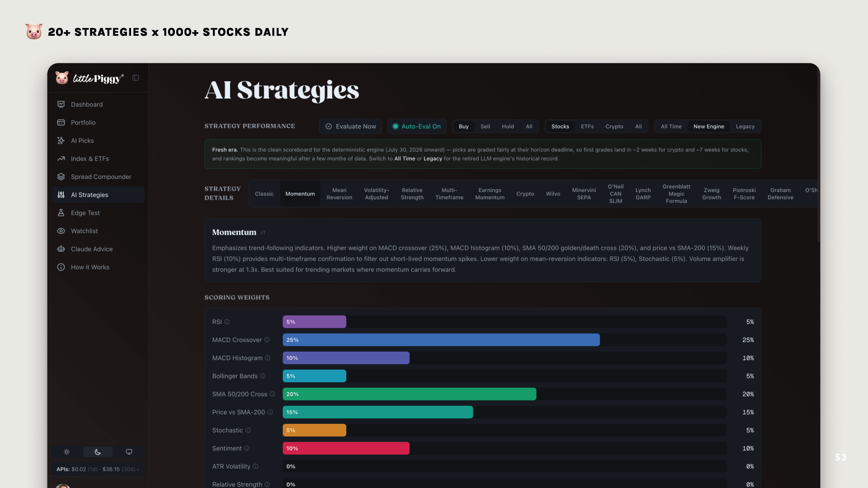Screen dimensions: 868x488
Task: Collapse the sidebar panel icon
Action: click(135, 78)
